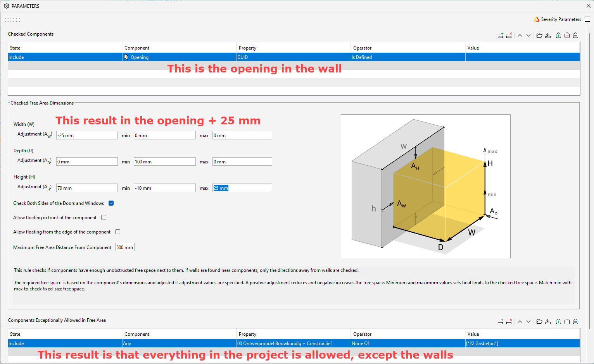Select Include state cell in Checked Components
The image size is (594, 364).
[65, 57]
